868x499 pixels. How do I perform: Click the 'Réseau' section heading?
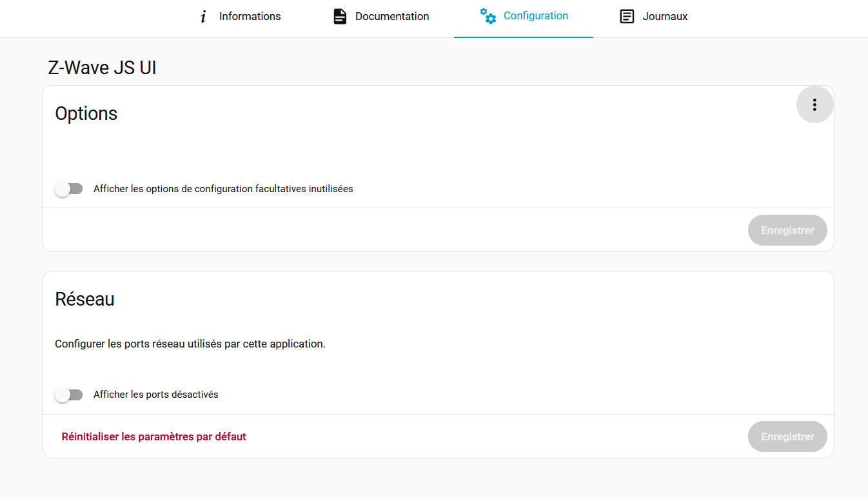(x=84, y=299)
